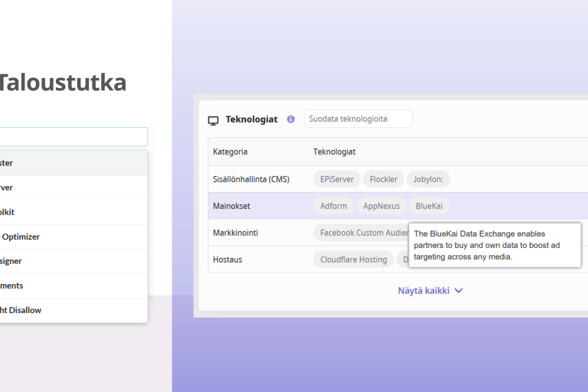Click the monitor icon next to Teknologiat
588x392 pixels.
pos(213,120)
